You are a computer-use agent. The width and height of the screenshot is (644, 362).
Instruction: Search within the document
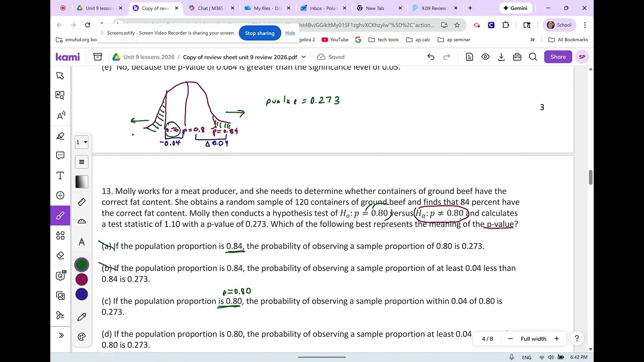[x=533, y=57]
